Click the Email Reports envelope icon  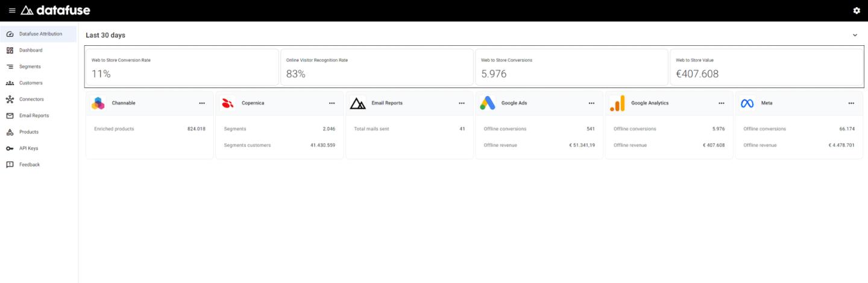click(10, 115)
